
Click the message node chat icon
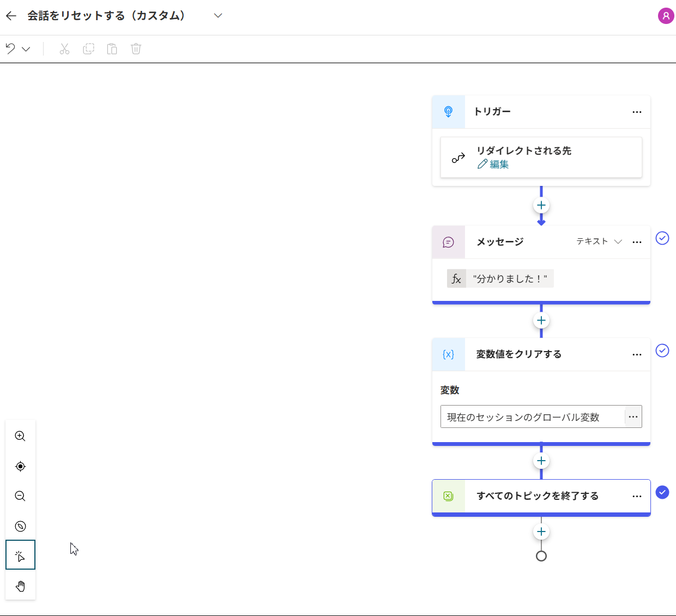[448, 242]
